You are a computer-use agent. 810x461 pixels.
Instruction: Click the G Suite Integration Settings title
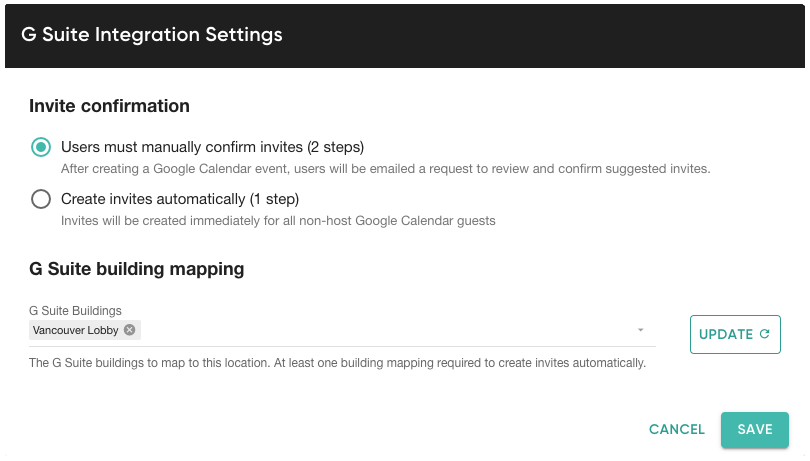pos(152,35)
